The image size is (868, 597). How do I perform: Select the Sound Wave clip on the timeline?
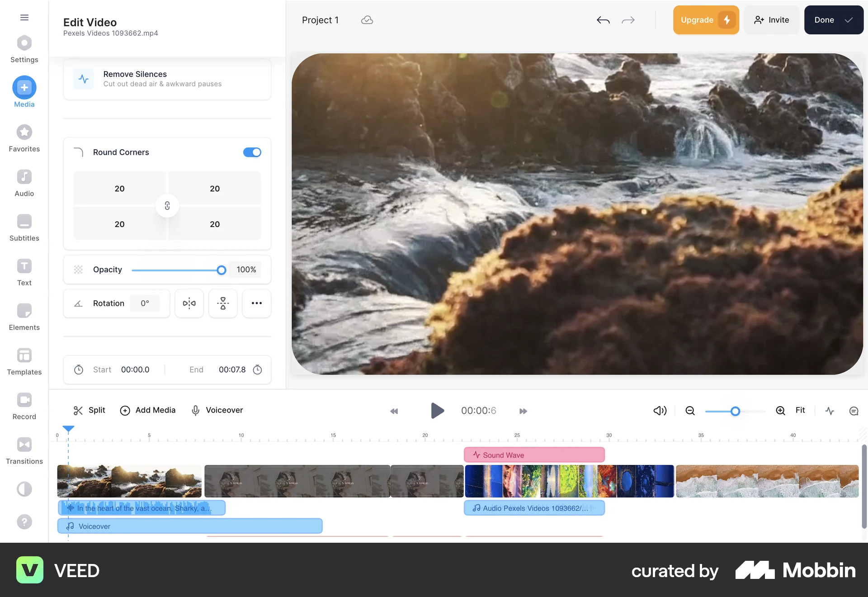(534, 455)
